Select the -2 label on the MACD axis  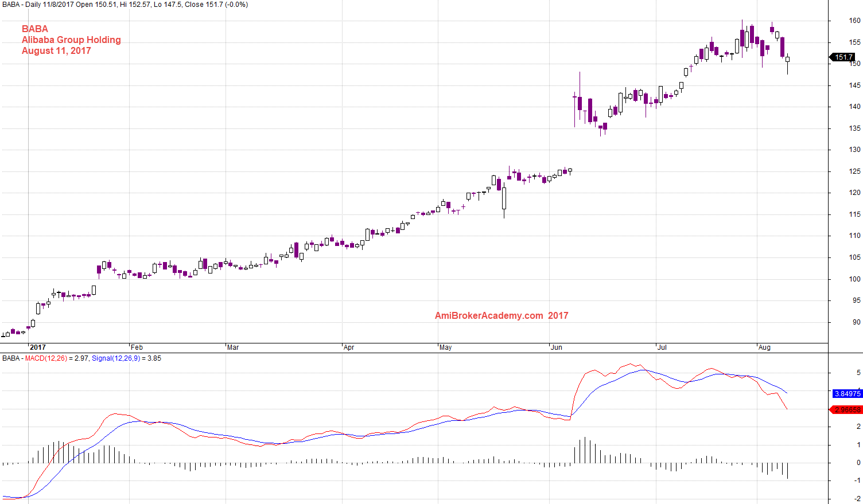coord(857,499)
